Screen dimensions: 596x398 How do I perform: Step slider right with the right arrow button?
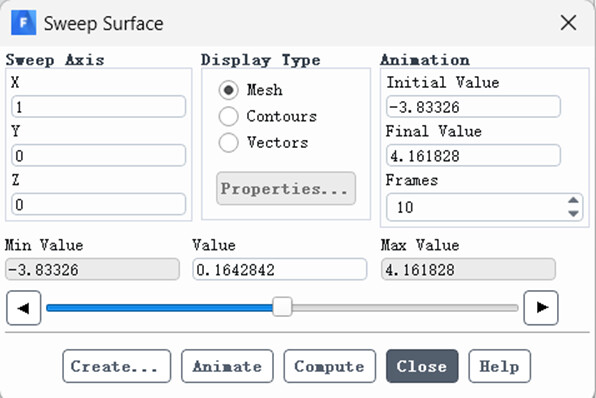(541, 308)
